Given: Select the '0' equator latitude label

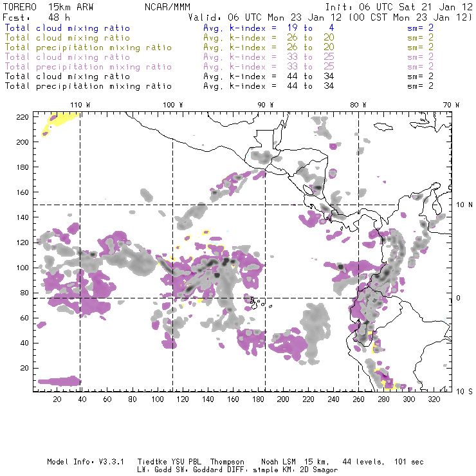Looking at the screenshot, I should 459,298.
